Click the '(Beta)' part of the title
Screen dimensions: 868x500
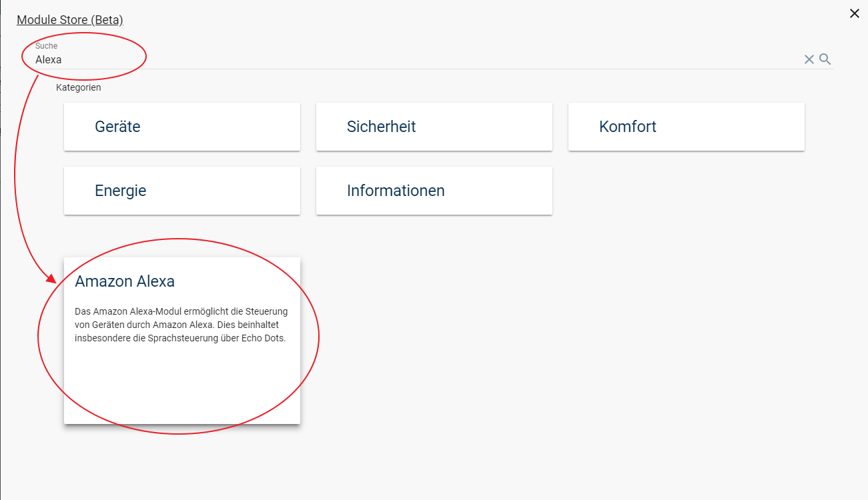pyautogui.click(x=107, y=20)
